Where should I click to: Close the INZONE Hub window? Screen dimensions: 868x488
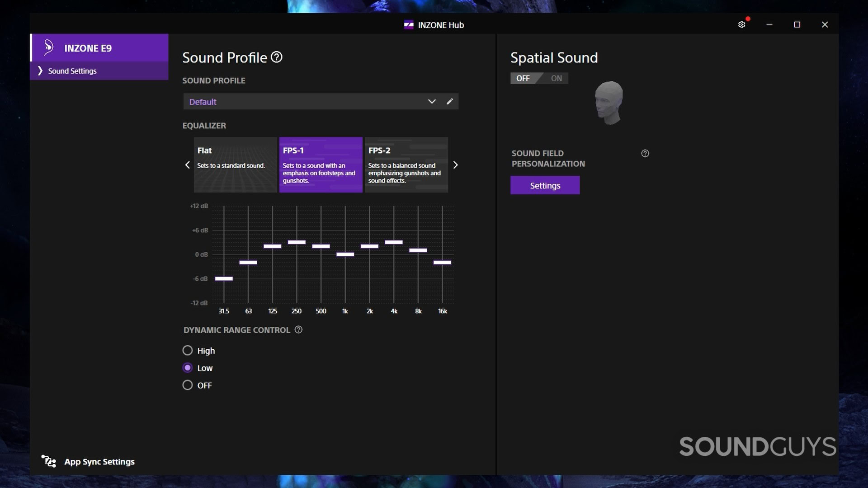pos(825,24)
